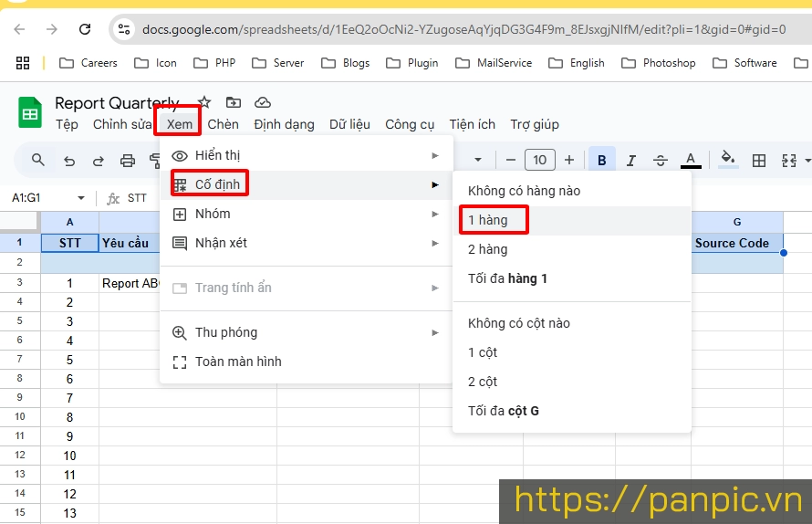Freeze 1 cột
Image resolution: width=812 pixels, height=524 pixels.
click(x=572, y=353)
